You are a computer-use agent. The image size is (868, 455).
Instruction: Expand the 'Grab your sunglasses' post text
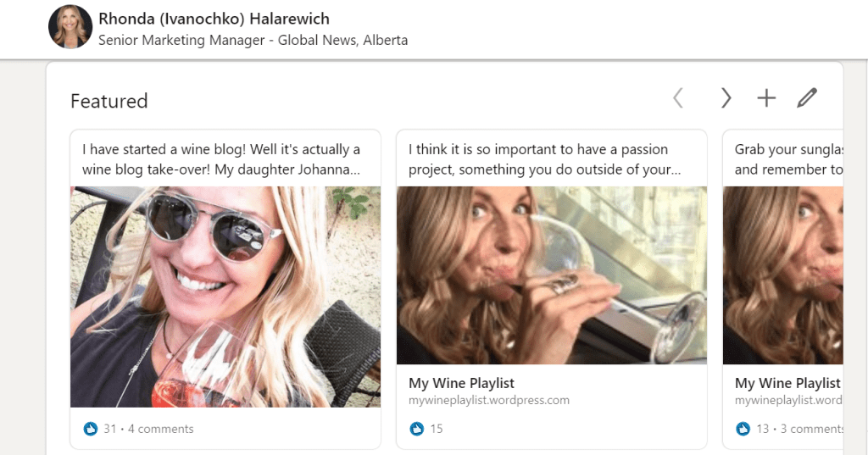pyautogui.click(x=788, y=159)
